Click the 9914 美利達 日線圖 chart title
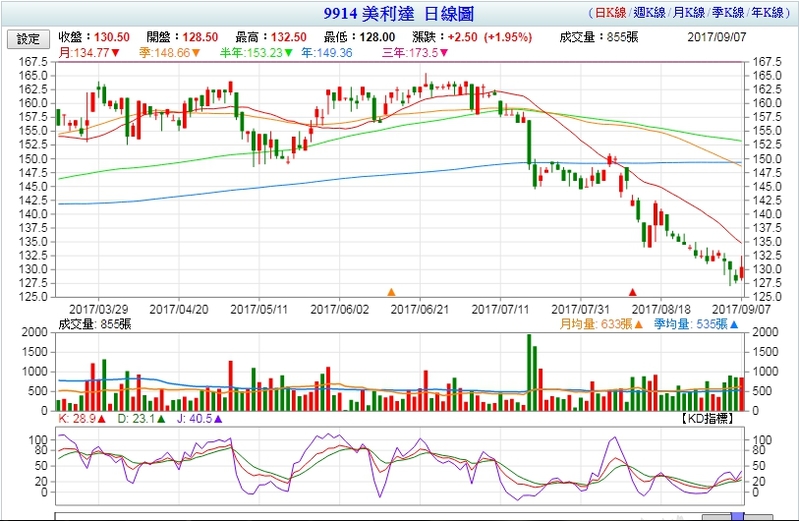Viewport: 799px width, 521px height. (399, 15)
